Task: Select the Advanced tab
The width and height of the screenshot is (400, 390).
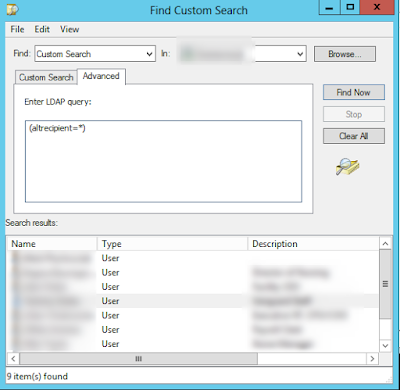Action: coord(101,76)
